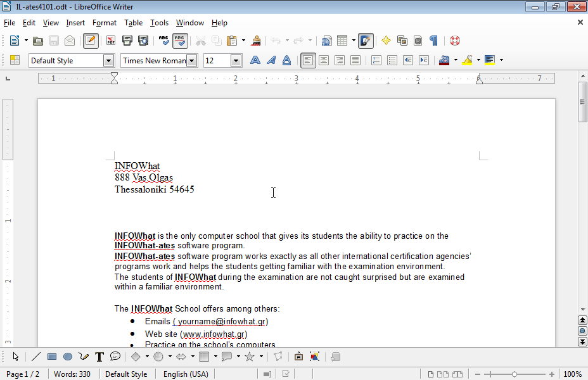Set Align Right
The height and width of the screenshot is (380, 588).
(x=340, y=60)
